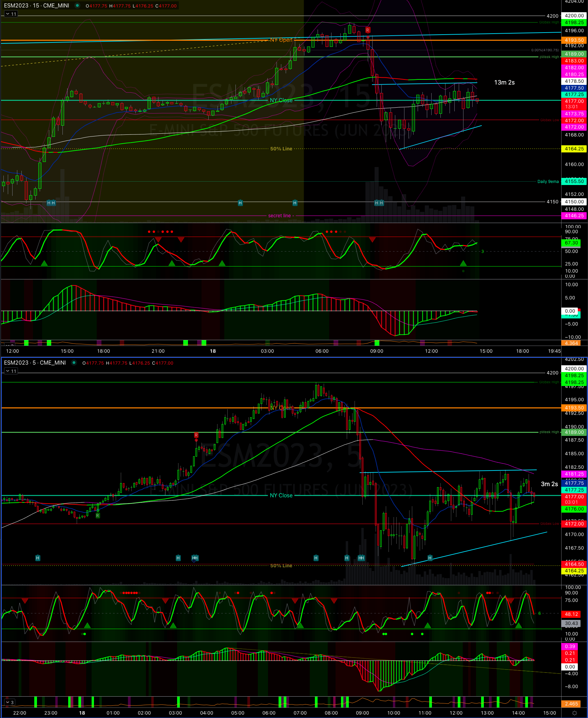Image resolution: width=588 pixels, height=718 pixels.
Task: Click the ESM2023 · 5 · CME_MINI title
Action: click(35, 363)
